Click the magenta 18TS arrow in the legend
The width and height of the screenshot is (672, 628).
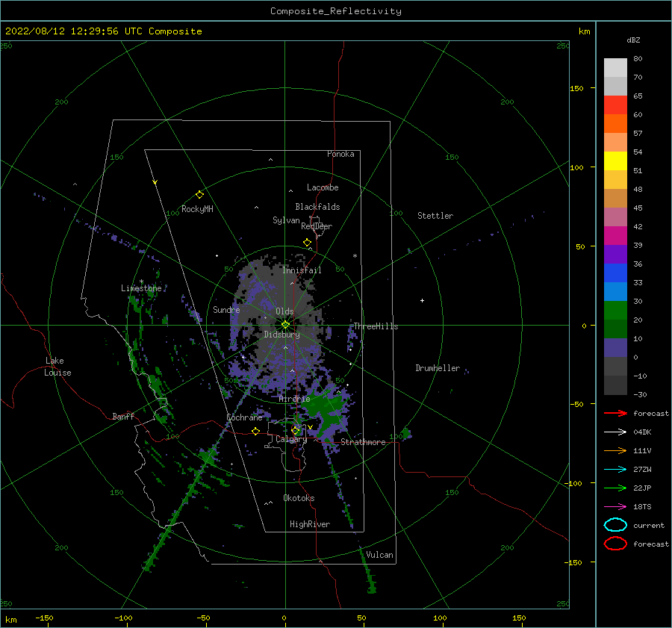615,507
